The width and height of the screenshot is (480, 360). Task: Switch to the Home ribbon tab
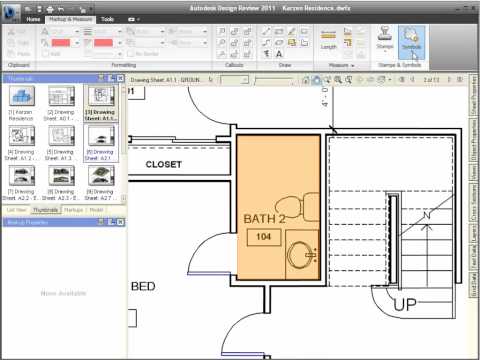33,19
